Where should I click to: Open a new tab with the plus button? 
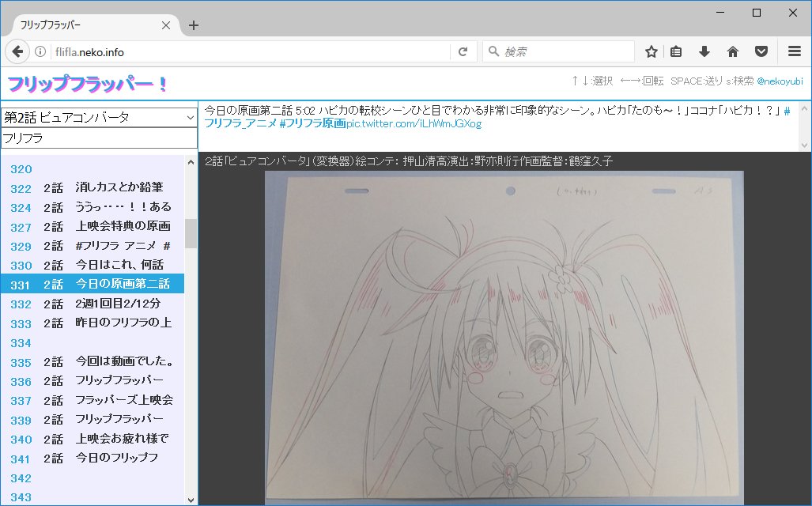point(194,25)
